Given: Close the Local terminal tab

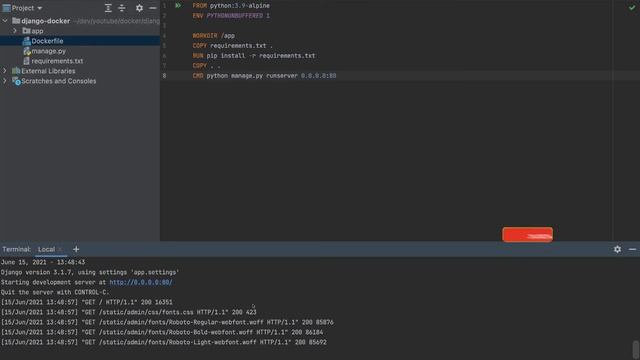Looking at the screenshot, I should coord(60,249).
